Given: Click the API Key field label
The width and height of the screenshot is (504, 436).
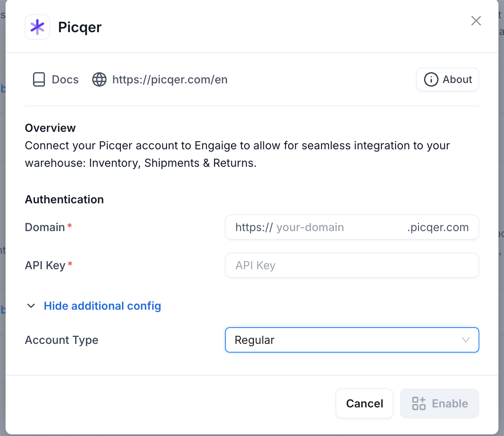Looking at the screenshot, I should pos(45,265).
